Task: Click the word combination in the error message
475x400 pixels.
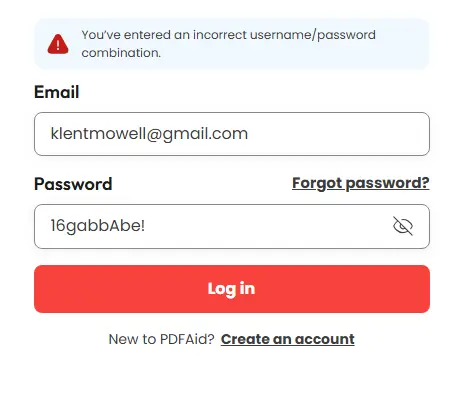Action: click(x=121, y=53)
